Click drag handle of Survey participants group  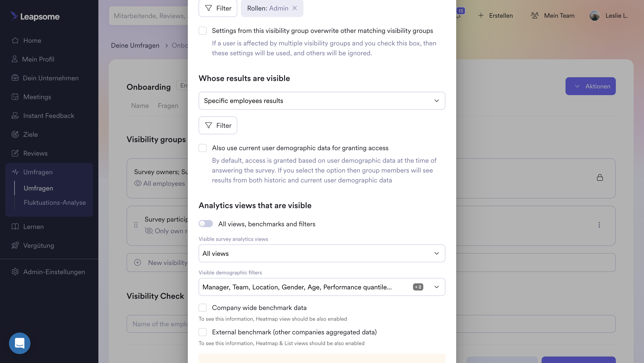136,225
